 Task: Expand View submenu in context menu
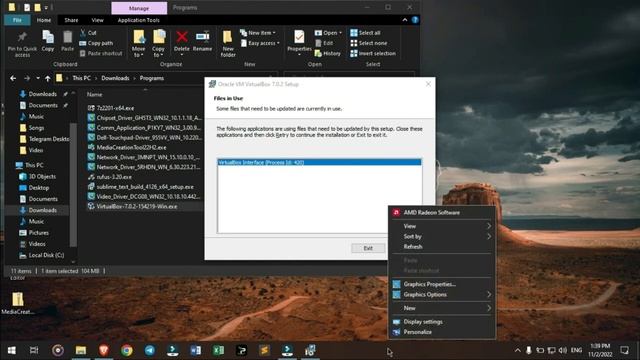[442, 226]
